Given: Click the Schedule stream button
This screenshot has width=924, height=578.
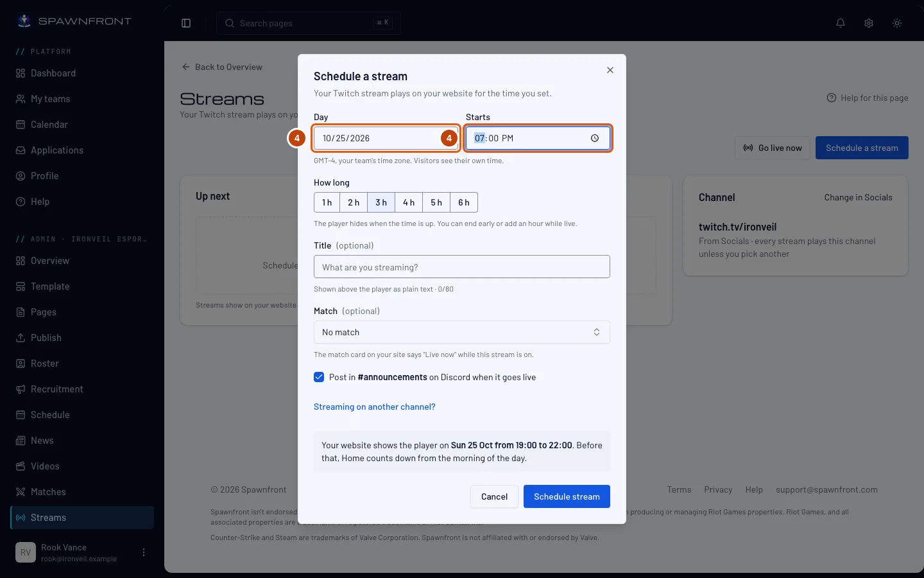Looking at the screenshot, I should (x=567, y=496).
